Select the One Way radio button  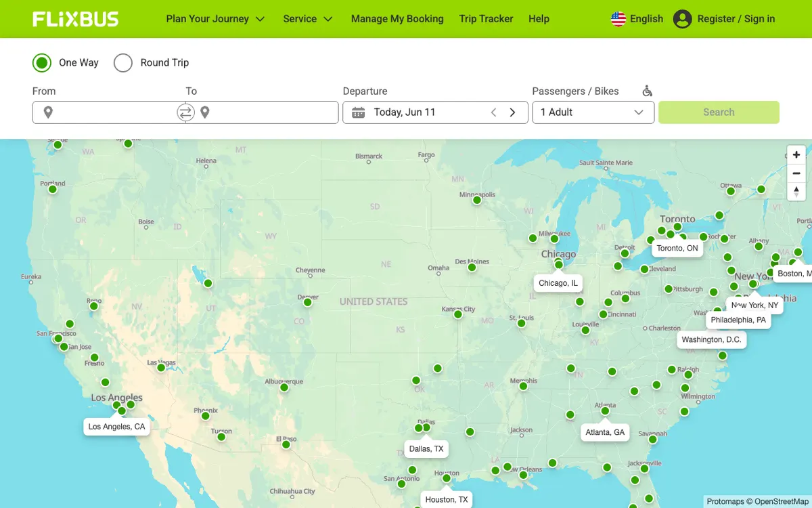tap(42, 63)
